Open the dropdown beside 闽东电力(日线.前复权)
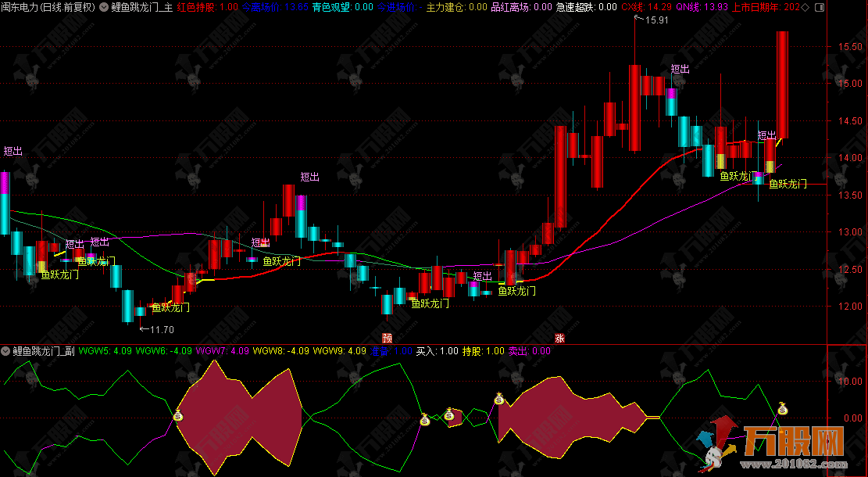868x477 pixels. coord(103,7)
